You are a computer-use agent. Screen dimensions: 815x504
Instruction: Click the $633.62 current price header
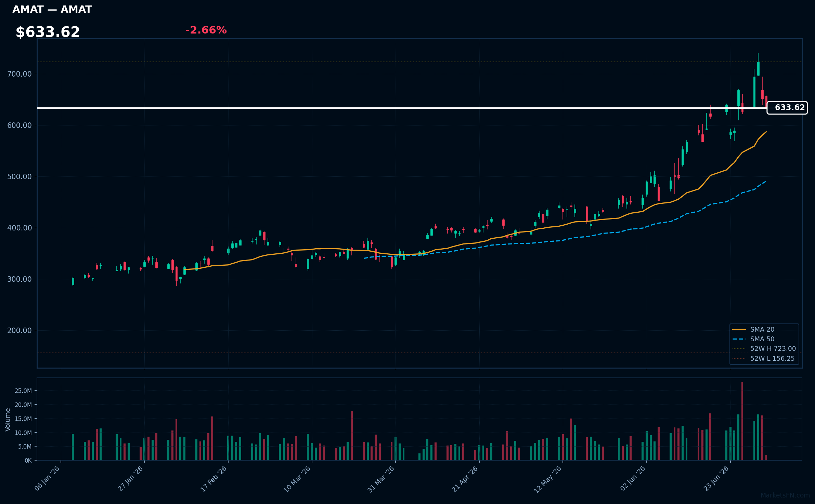(48, 32)
